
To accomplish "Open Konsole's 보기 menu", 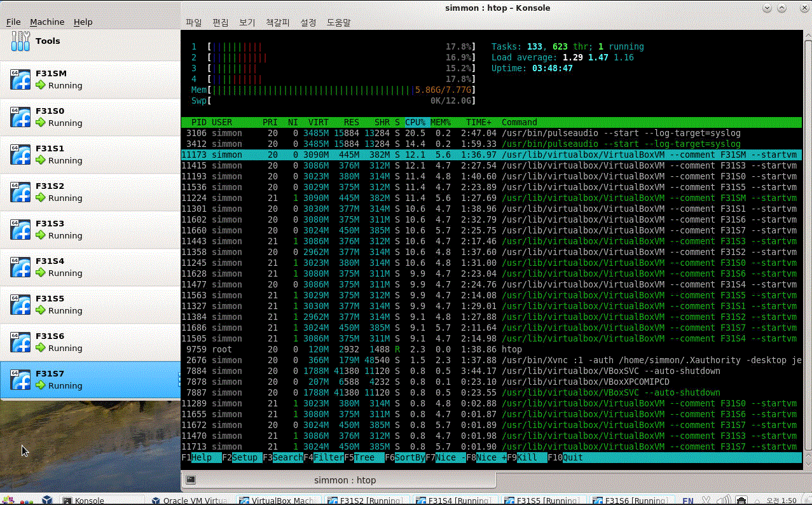I will coord(247,22).
